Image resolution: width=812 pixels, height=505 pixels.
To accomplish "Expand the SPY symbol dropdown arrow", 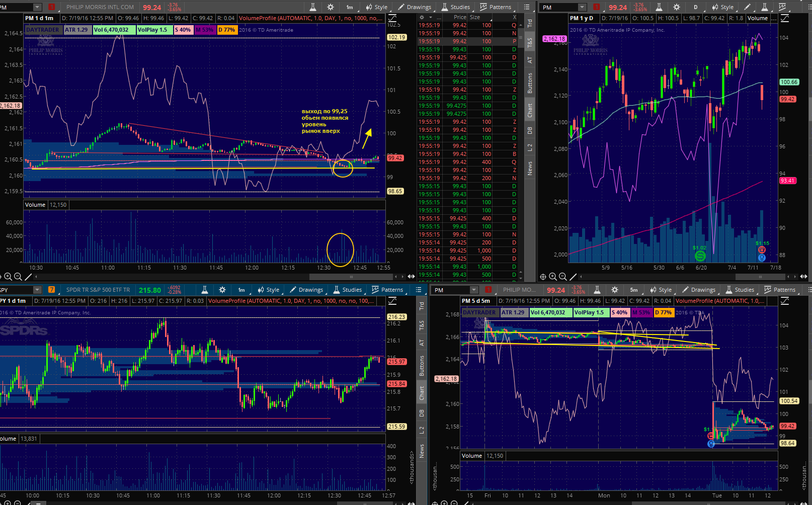I will 37,290.
